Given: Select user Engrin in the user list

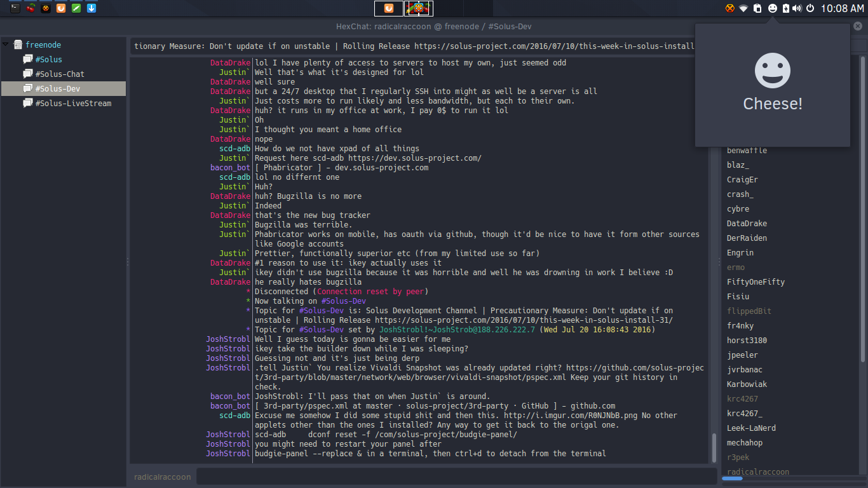Looking at the screenshot, I should coord(740,253).
